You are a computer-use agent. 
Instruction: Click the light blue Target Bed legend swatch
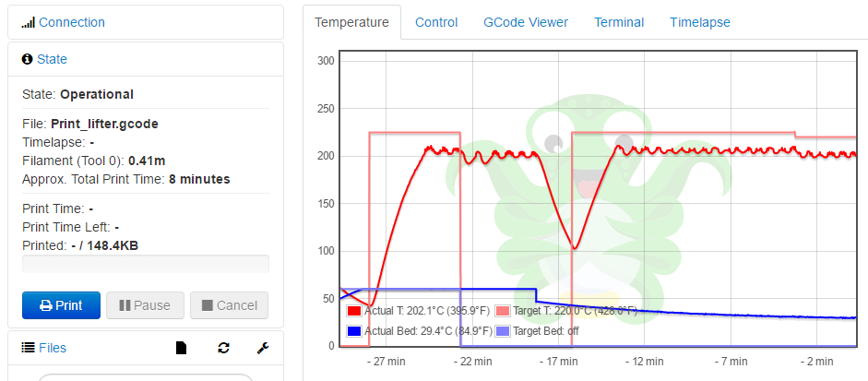(503, 330)
